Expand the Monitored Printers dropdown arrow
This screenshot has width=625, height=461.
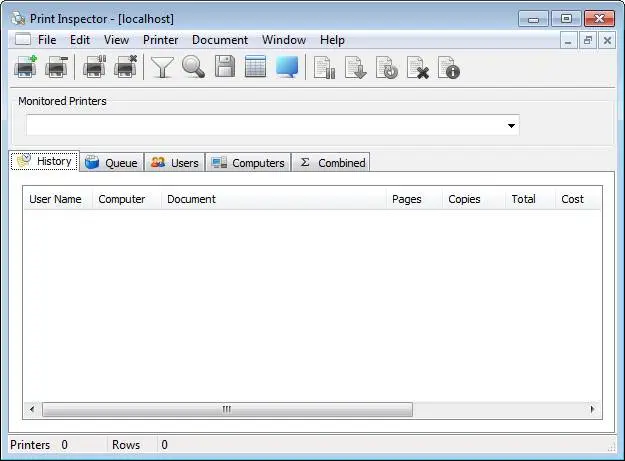point(511,126)
